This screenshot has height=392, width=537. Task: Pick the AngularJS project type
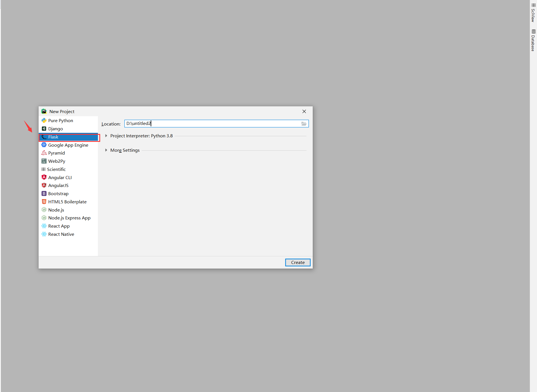(x=68, y=185)
